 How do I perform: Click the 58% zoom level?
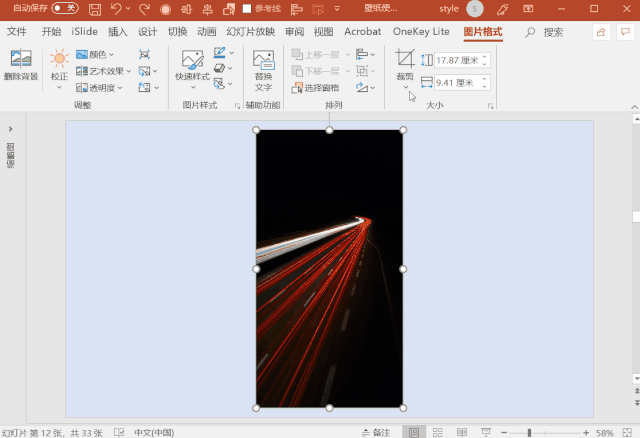pyautogui.click(x=604, y=432)
